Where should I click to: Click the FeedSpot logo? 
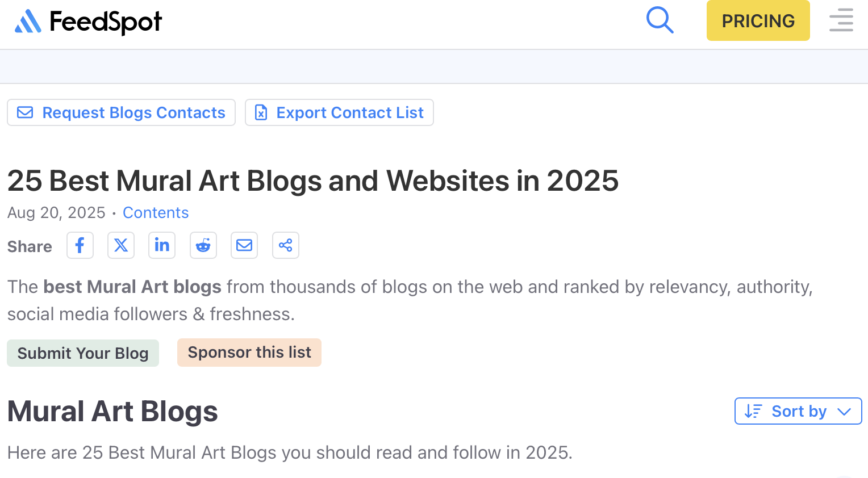(x=88, y=22)
